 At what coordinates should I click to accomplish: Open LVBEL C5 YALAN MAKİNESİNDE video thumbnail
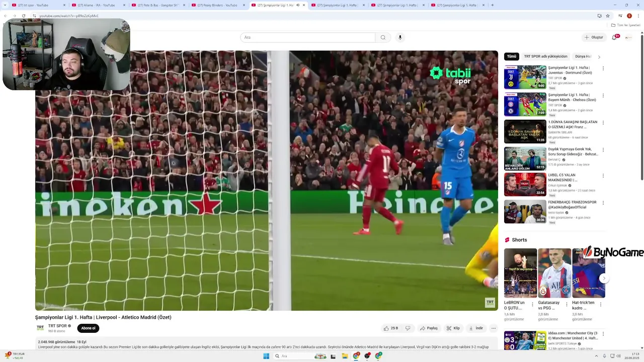click(525, 185)
